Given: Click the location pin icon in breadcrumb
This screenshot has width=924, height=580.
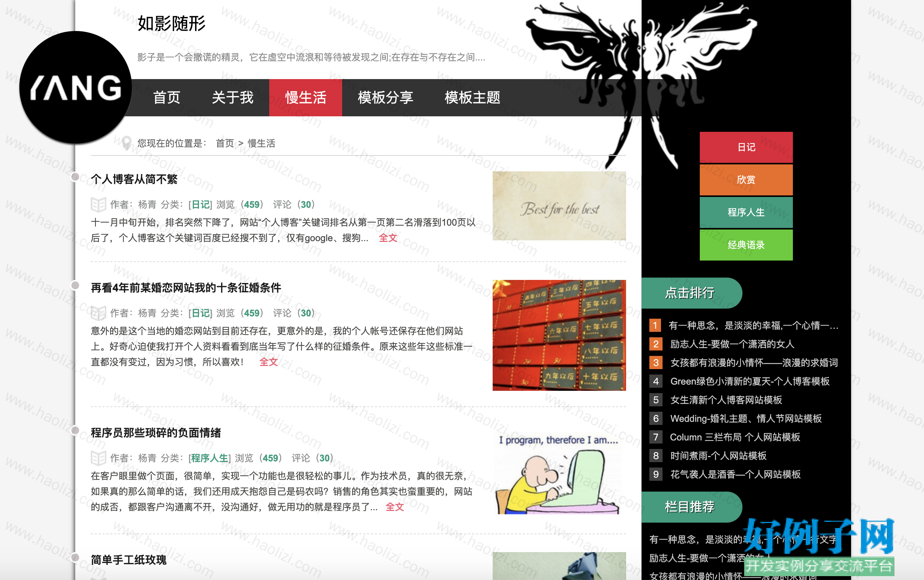Looking at the screenshot, I should point(126,143).
